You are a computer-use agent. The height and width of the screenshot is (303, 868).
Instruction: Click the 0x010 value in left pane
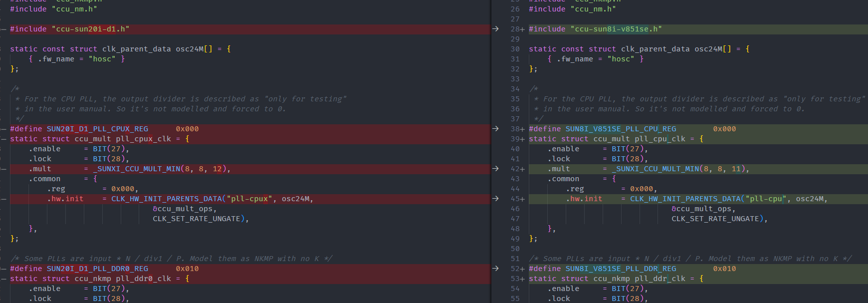coord(187,269)
